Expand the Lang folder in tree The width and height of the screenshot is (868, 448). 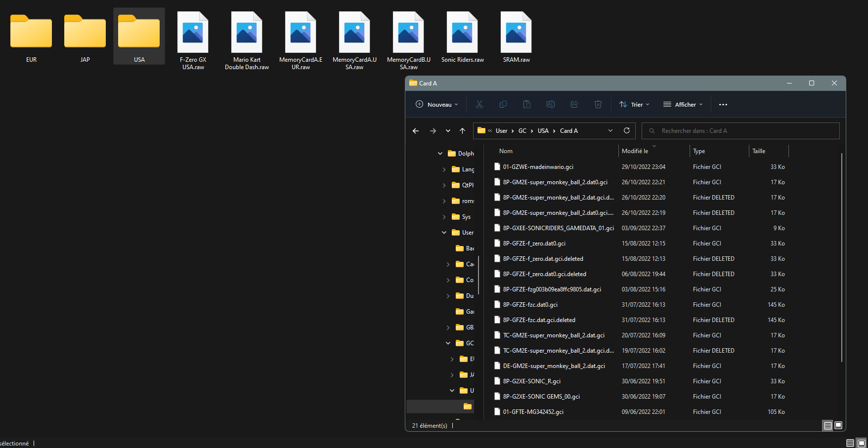tap(444, 169)
